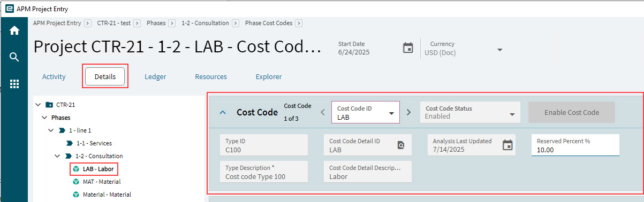Click APM Project Entry breadcrumb link
This screenshot has height=202, width=644.
click(x=57, y=23)
